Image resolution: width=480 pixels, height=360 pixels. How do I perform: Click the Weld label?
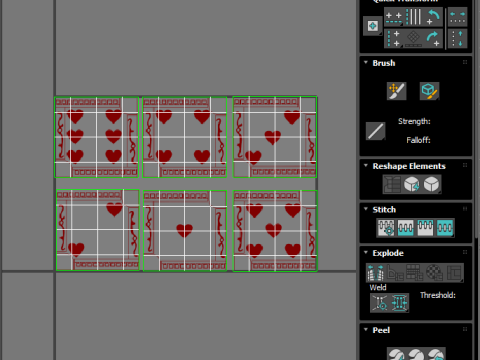point(378,287)
